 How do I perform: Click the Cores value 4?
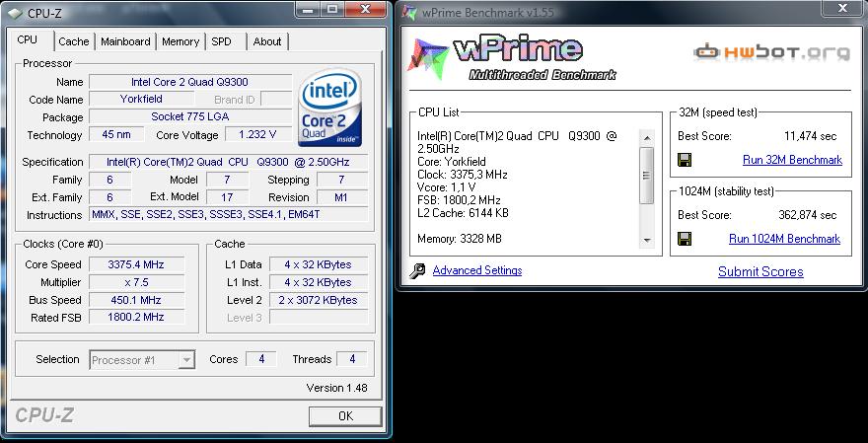point(261,359)
